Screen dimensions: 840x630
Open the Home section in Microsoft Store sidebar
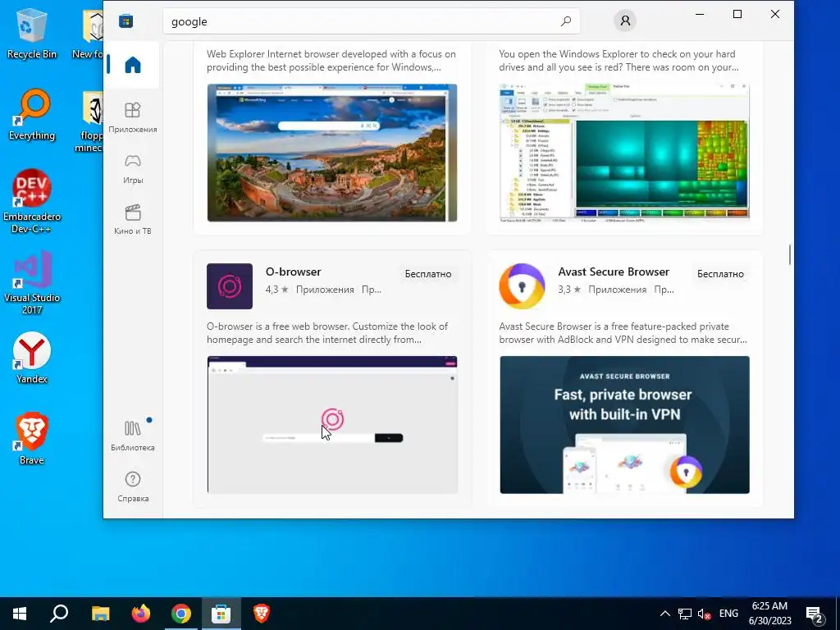pyautogui.click(x=132, y=65)
